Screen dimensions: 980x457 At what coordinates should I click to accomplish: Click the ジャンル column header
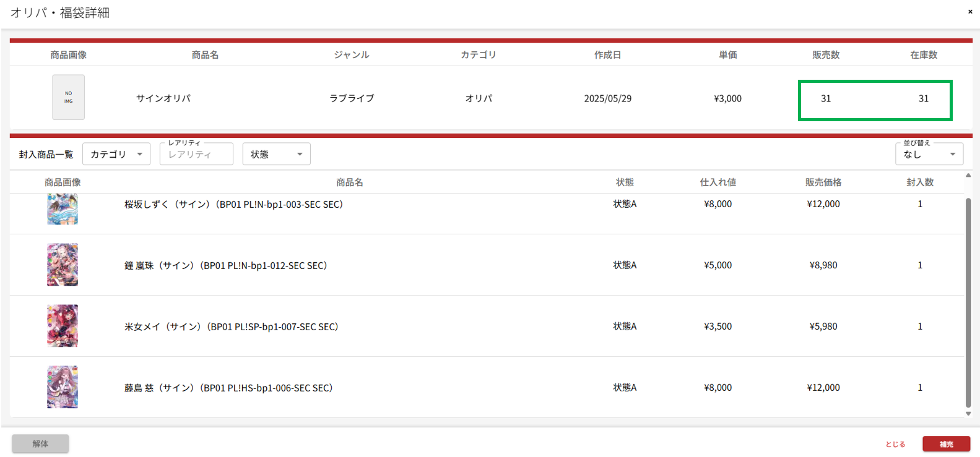coord(352,55)
